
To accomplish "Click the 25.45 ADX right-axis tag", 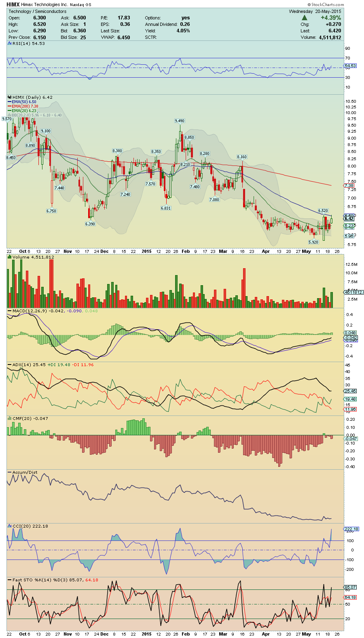I will 350,391.
